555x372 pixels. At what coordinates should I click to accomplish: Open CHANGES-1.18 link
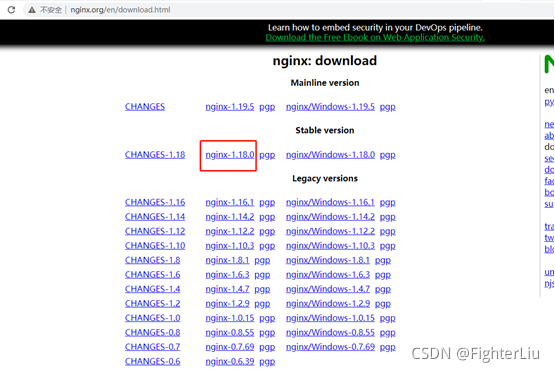155,155
